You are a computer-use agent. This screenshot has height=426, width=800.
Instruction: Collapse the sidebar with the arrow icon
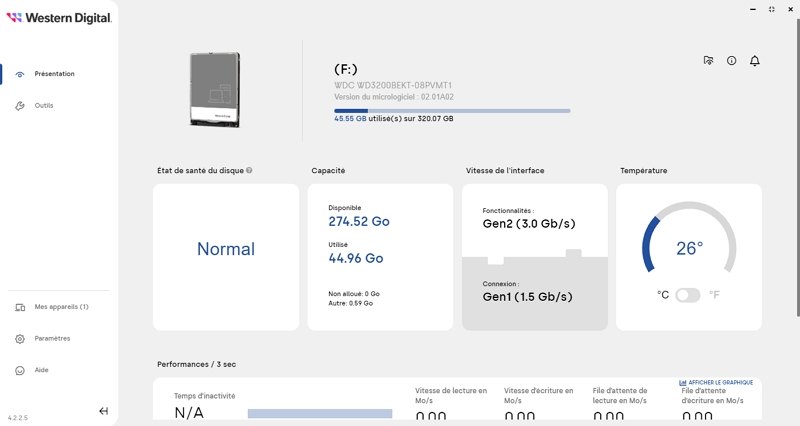(103, 411)
